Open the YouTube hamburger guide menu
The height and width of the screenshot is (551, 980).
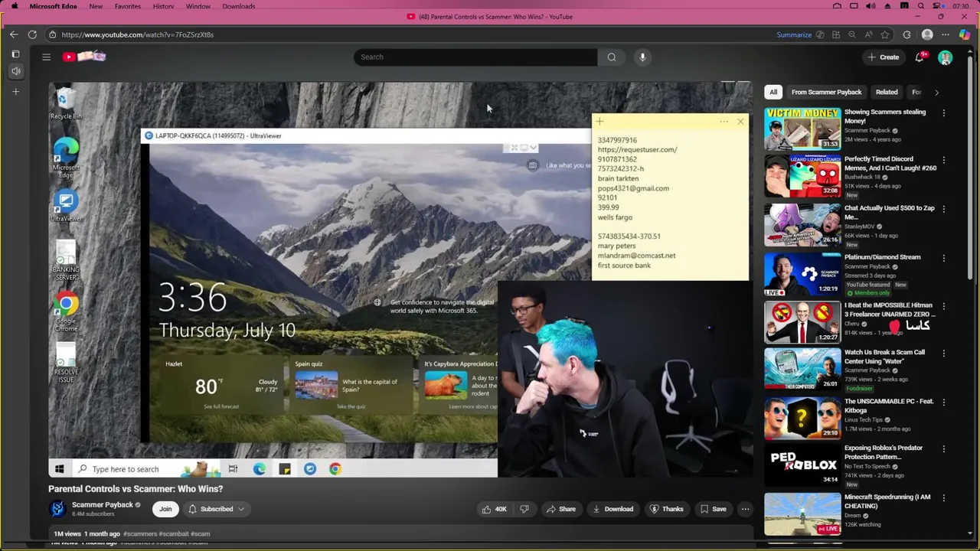coord(46,57)
